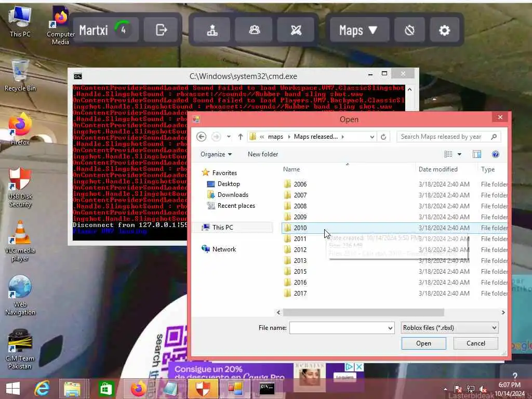Select the 2009 folder

(394, 217)
